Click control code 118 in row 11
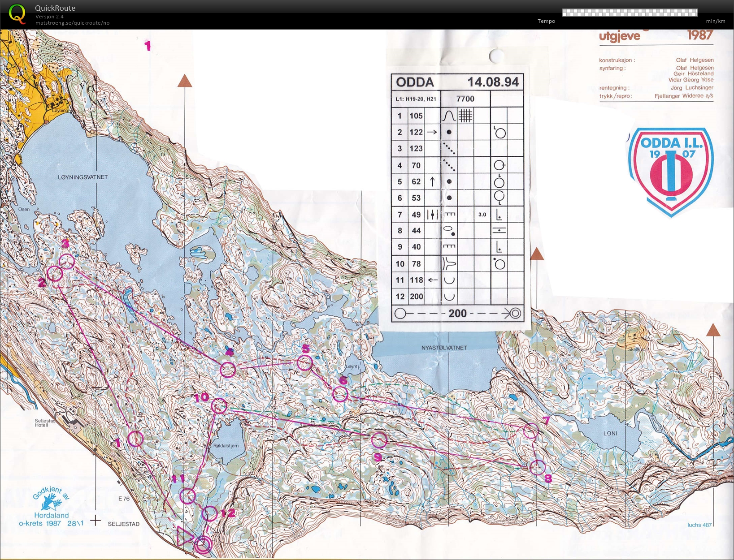The image size is (734, 560). (x=416, y=280)
